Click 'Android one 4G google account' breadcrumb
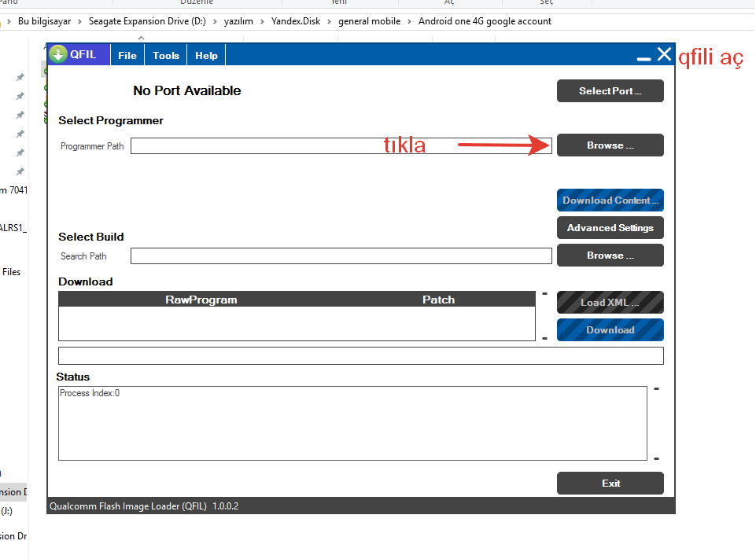The image size is (756, 559). tap(485, 21)
